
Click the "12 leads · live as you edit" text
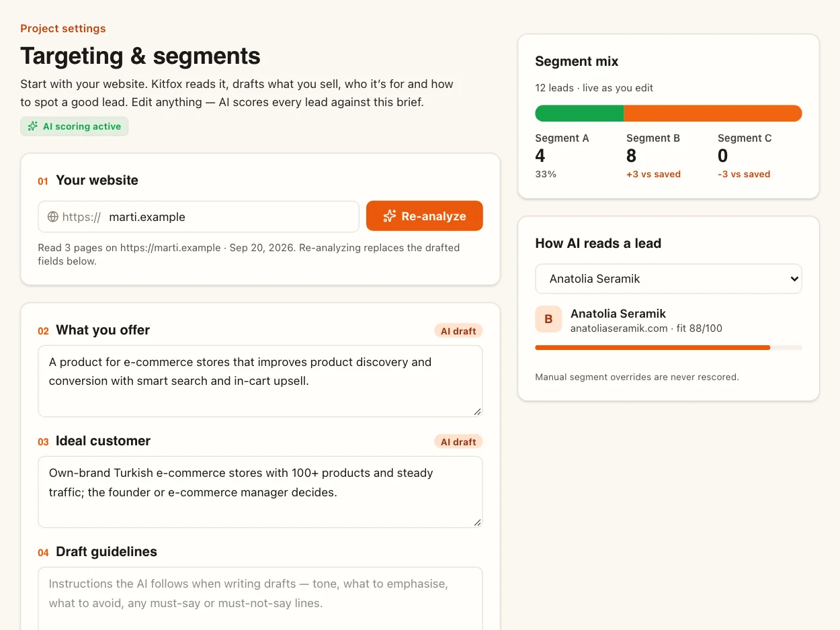(x=594, y=88)
